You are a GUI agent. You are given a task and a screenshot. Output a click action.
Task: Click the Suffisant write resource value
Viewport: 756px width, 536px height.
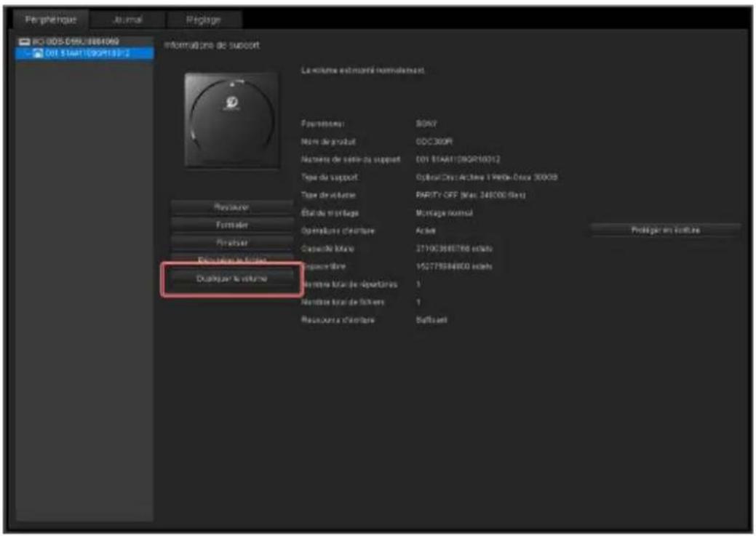pyautogui.click(x=431, y=319)
